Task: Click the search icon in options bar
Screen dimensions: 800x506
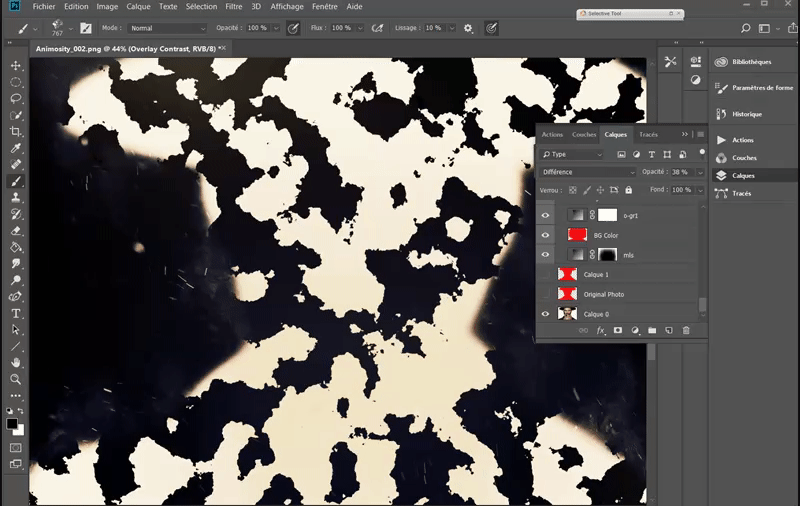Action: (x=745, y=28)
